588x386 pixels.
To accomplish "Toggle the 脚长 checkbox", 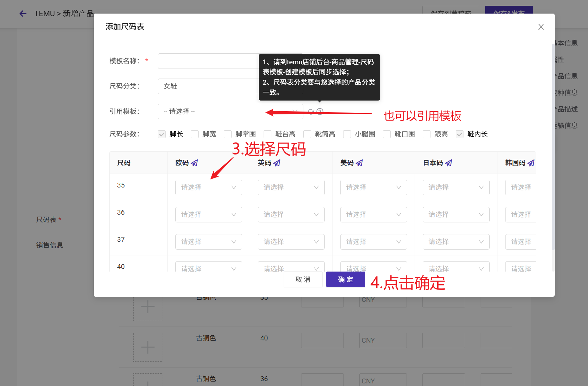I will pyautogui.click(x=162, y=134).
